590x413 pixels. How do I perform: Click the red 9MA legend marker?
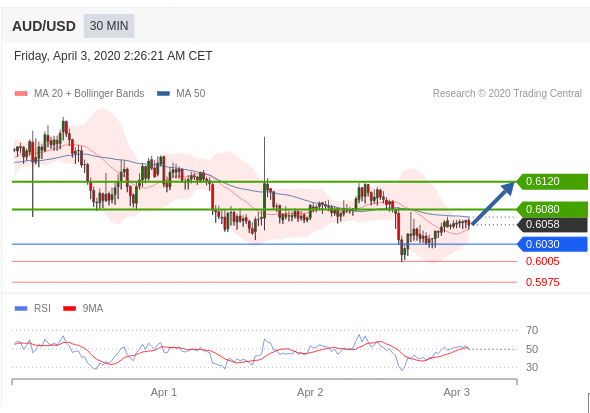[x=70, y=308]
